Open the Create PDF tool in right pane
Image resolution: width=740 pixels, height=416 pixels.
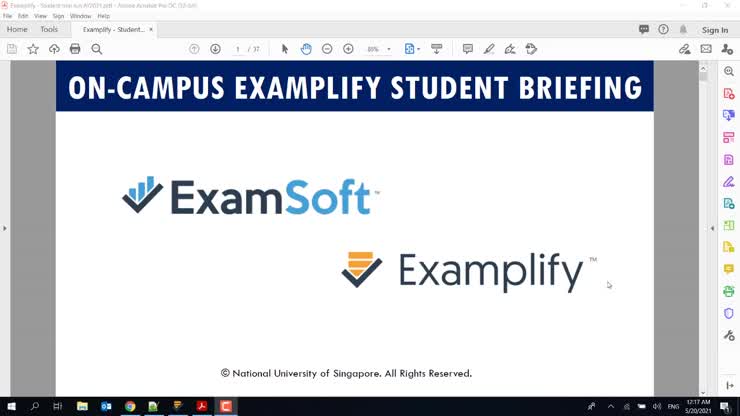pyautogui.click(x=729, y=93)
